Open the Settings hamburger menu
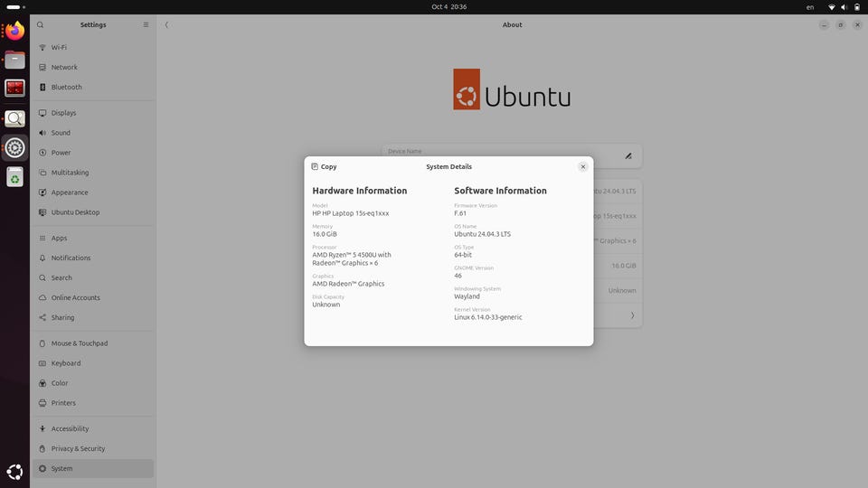The image size is (868, 488). pyautogui.click(x=146, y=25)
